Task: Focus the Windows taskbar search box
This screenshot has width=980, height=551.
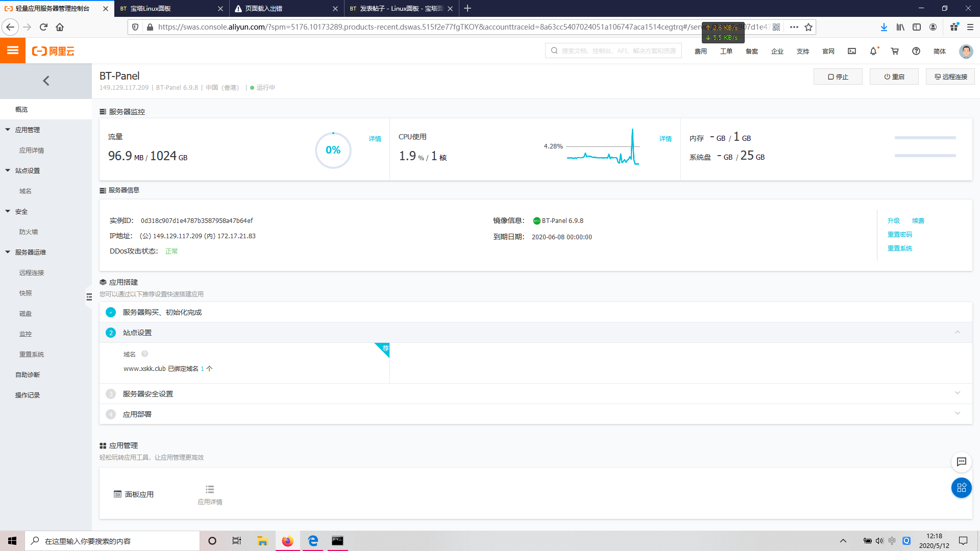Action: pos(112,541)
